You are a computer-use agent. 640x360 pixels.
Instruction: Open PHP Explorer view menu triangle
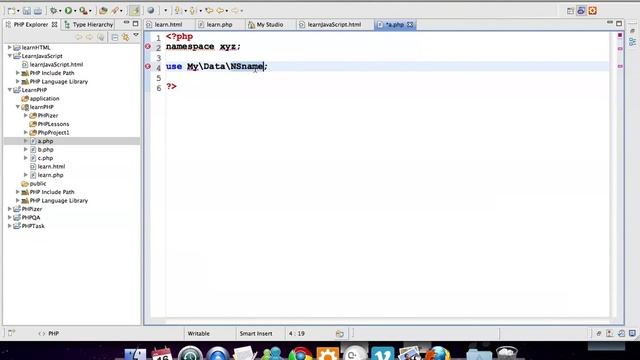136,36
